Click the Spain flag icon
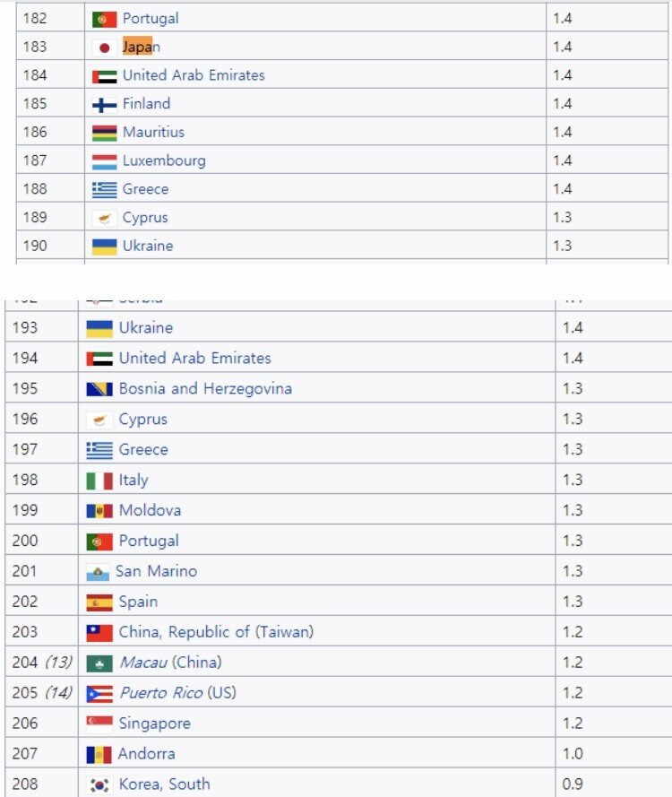The width and height of the screenshot is (672, 797). (x=99, y=602)
